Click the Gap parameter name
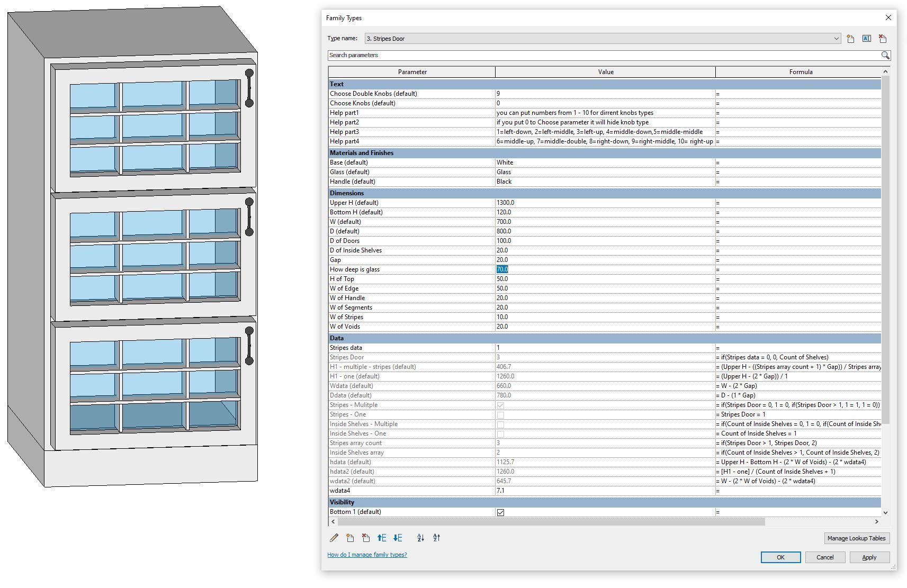The height and width of the screenshot is (588, 907). coord(335,260)
